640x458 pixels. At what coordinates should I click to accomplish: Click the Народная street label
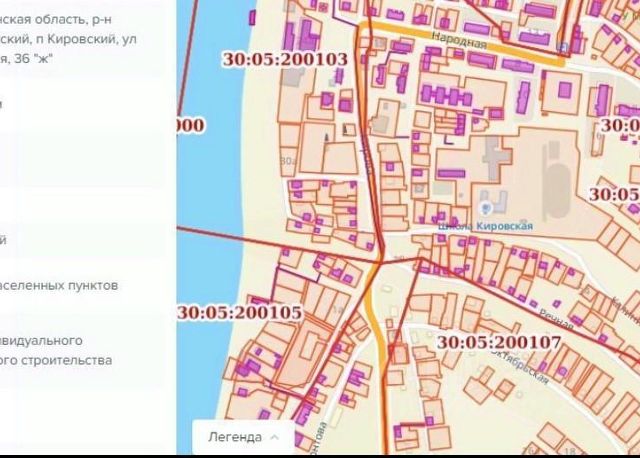click(x=459, y=40)
